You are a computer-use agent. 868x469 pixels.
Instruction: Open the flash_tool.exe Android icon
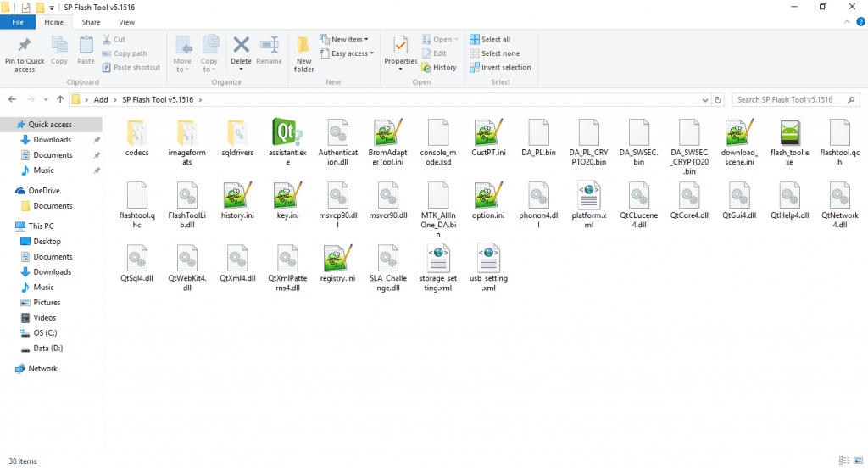pos(789,133)
